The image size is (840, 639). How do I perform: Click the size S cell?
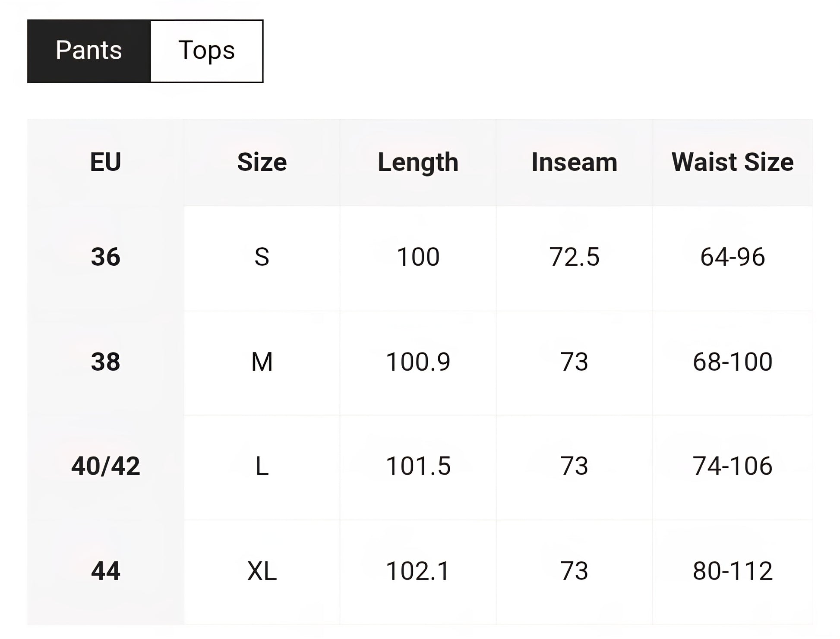pyautogui.click(x=262, y=257)
